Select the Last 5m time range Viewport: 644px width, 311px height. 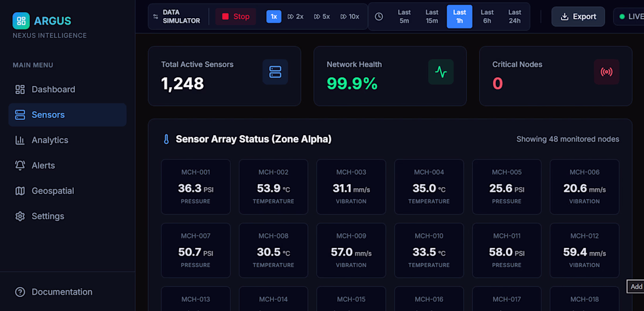[x=405, y=16]
